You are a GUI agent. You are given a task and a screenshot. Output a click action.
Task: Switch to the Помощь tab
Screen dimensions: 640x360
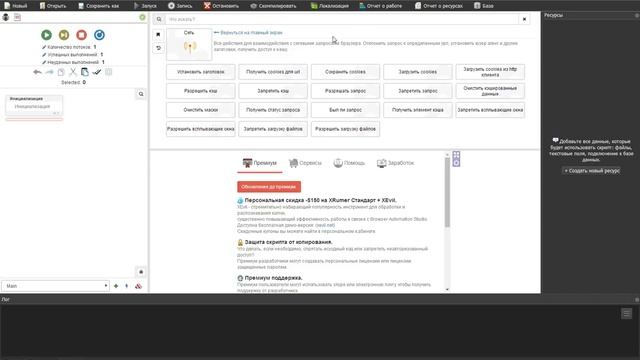click(x=349, y=163)
